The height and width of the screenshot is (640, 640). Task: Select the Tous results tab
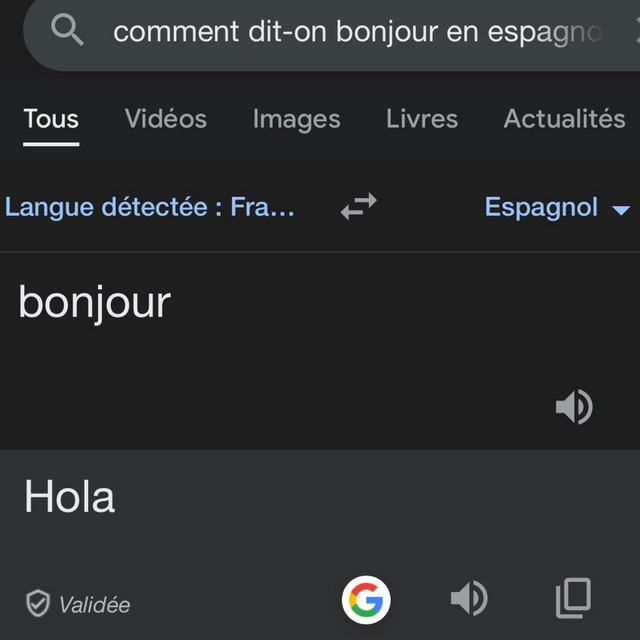pyautogui.click(x=51, y=119)
